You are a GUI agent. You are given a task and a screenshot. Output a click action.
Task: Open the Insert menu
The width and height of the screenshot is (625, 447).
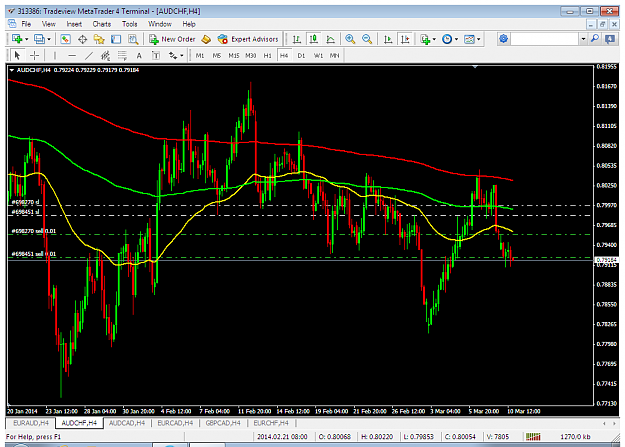(x=74, y=24)
